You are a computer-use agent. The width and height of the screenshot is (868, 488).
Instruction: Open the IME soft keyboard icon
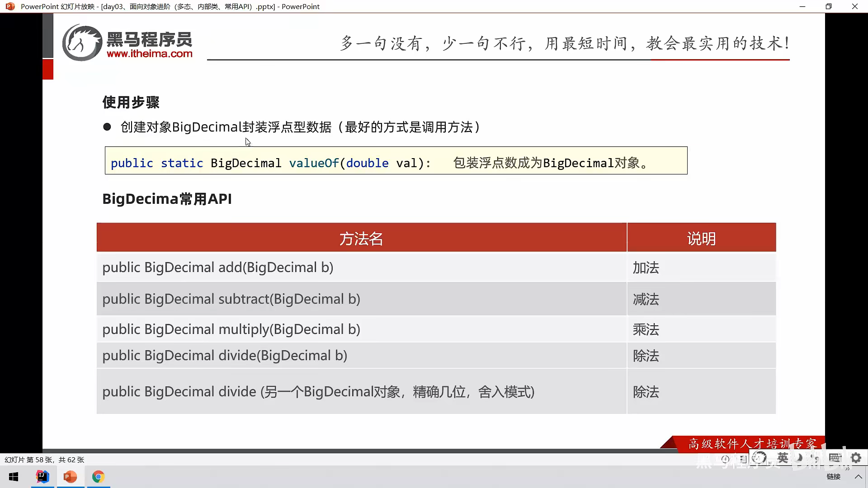click(835, 458)
